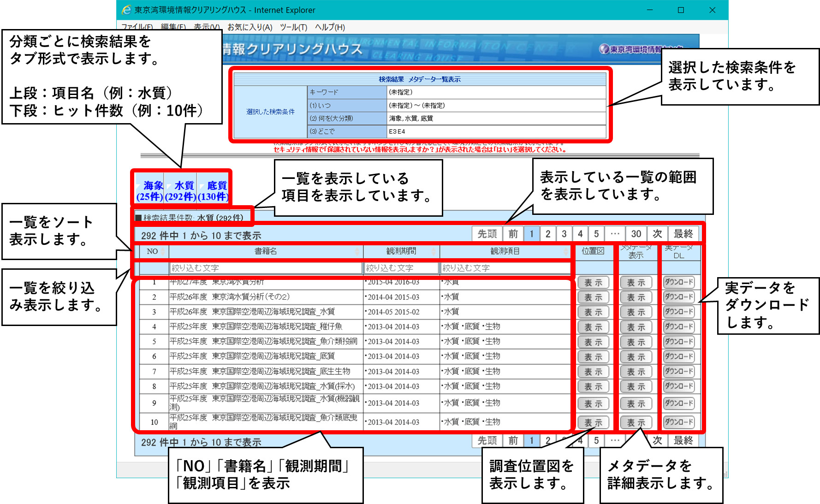Download actual data for row 6

click(678, 356)
